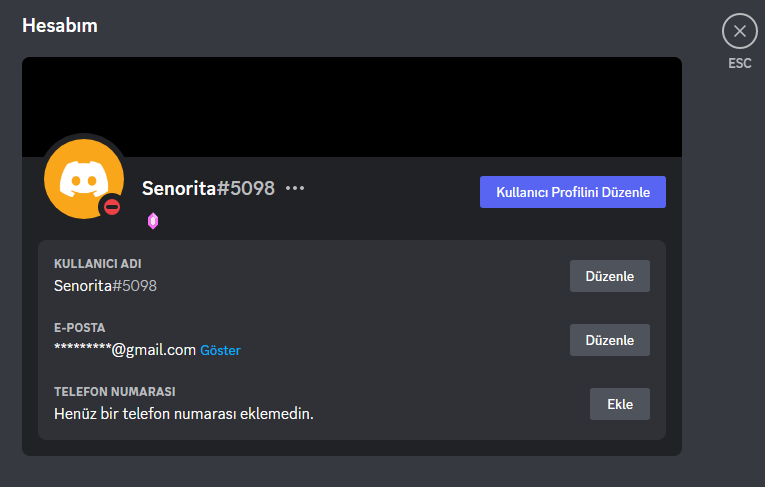
Task: Click the pink gem badge under the username
Action: pyautogui.click(x=153, y=221)
